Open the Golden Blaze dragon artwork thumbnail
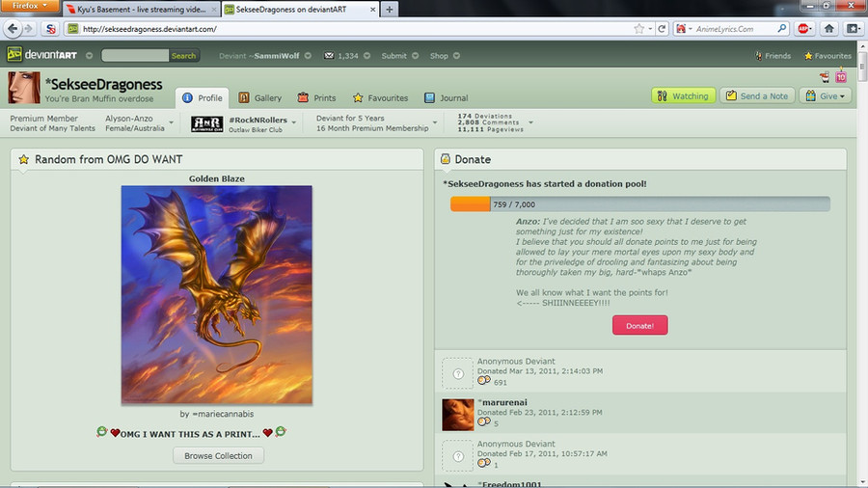The image size is (868, 488). (216, 295)
